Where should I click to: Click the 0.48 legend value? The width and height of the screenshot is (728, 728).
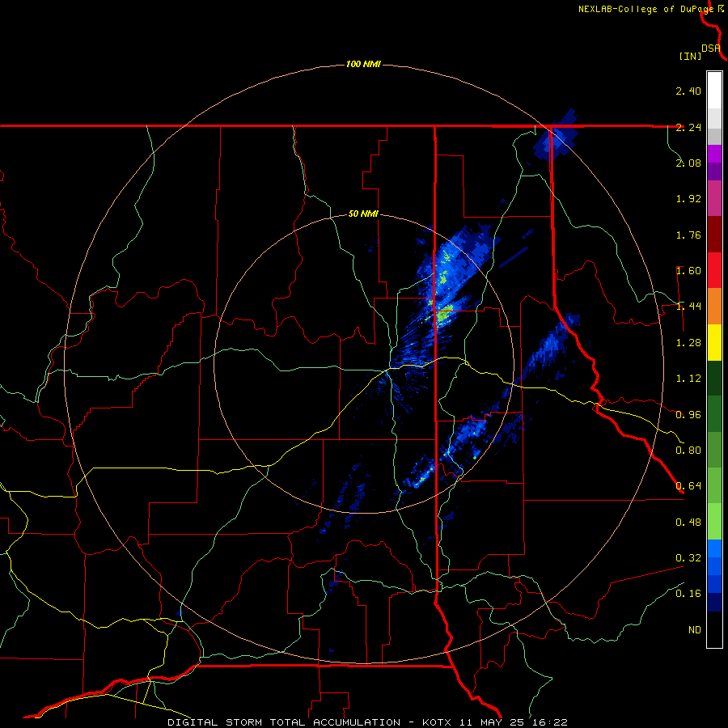(x=688, y=523)
